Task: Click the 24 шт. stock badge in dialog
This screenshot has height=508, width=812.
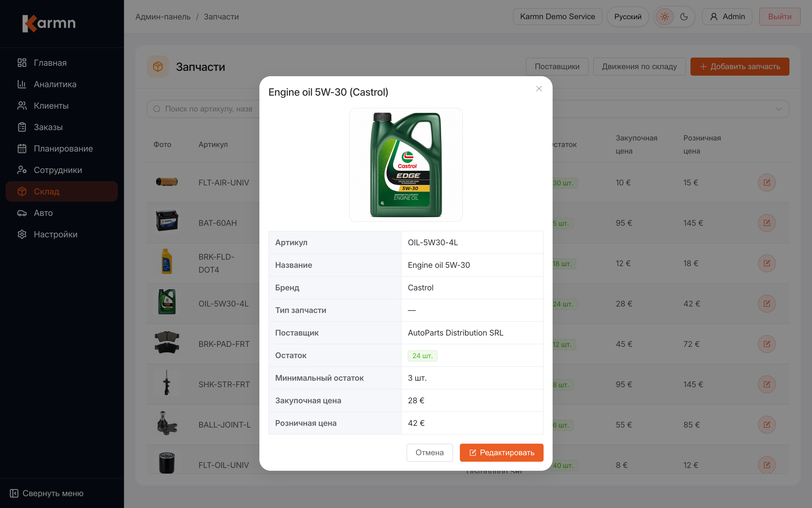Action: click(422, 356)
